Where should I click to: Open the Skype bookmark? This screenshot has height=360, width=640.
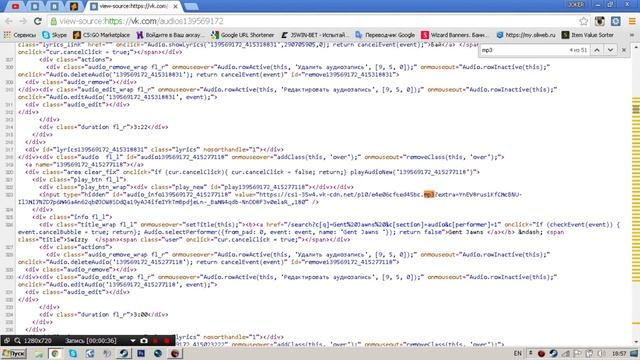pos(55,35)
